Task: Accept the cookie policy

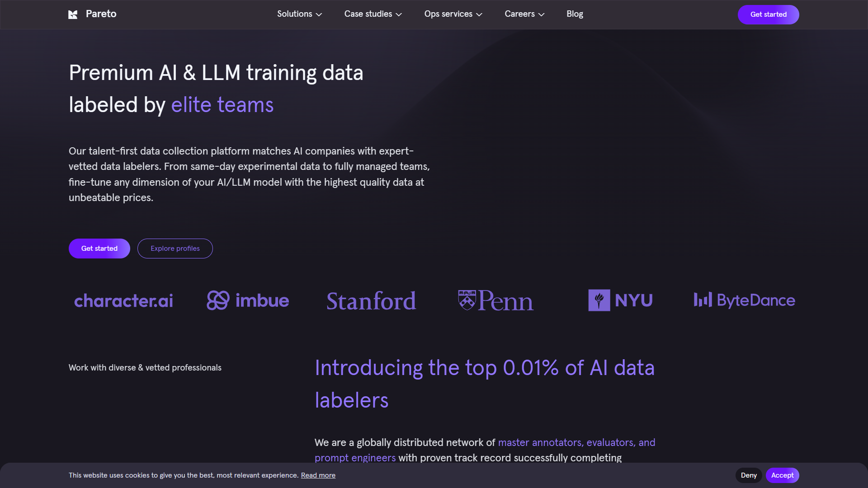Action: [783, 475]
